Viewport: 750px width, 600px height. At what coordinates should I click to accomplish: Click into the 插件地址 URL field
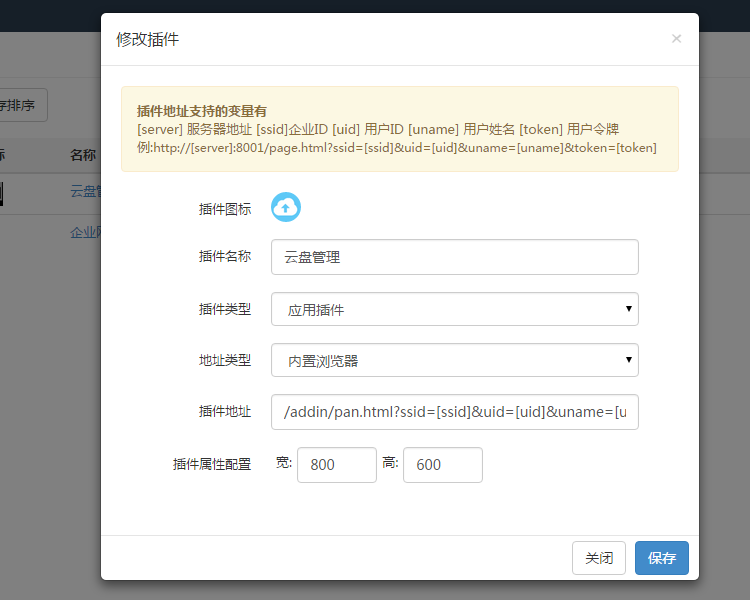pyautogui.click(x=454, y=412)
